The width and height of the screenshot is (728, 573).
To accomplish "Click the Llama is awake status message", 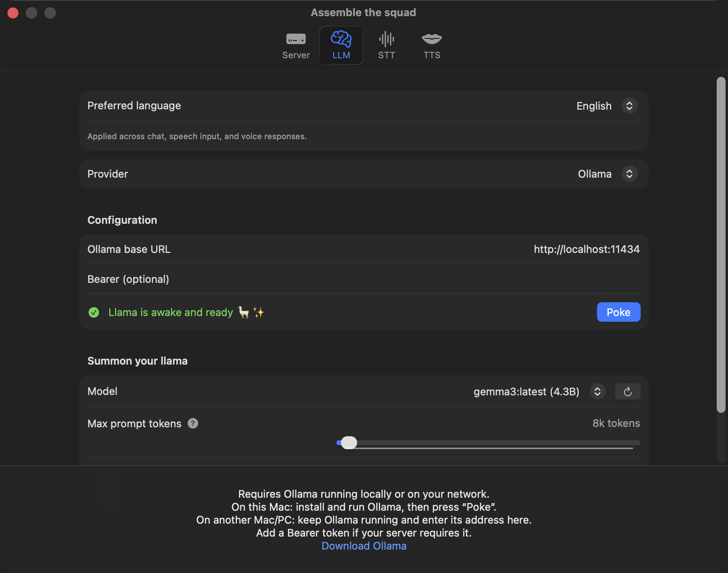I will click(x=170, y=312).
